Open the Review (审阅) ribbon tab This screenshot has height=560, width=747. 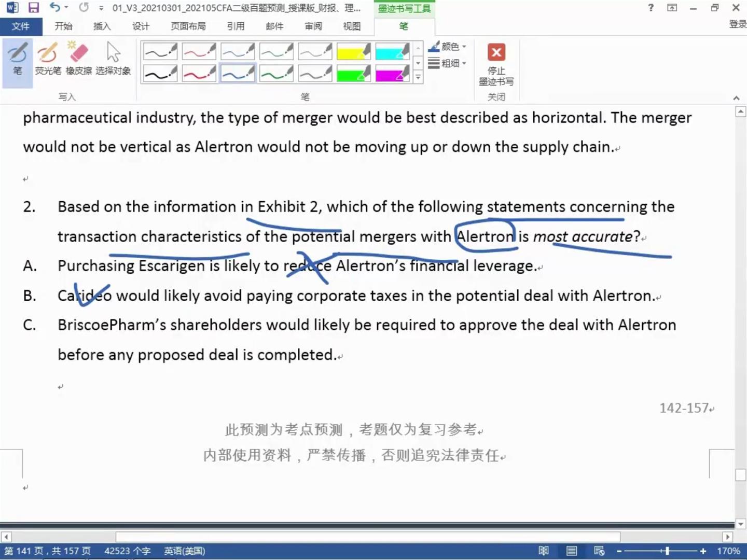(x=313, y=26)
